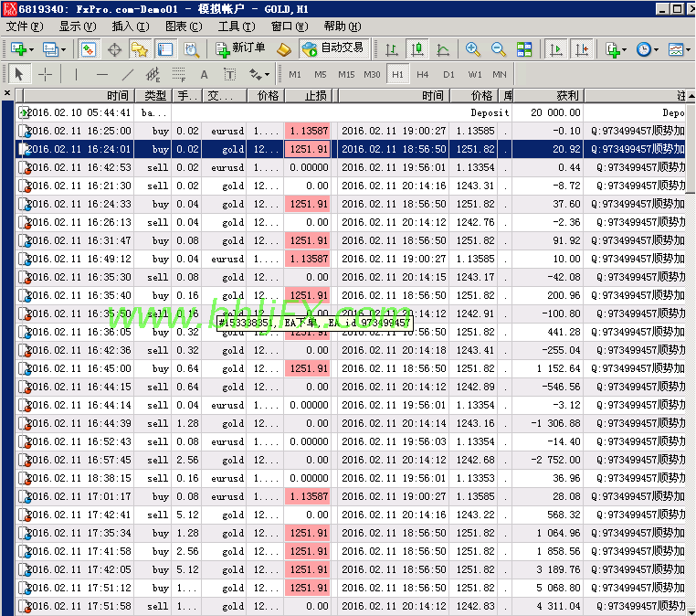Select the equidistant channel tool

153,75
